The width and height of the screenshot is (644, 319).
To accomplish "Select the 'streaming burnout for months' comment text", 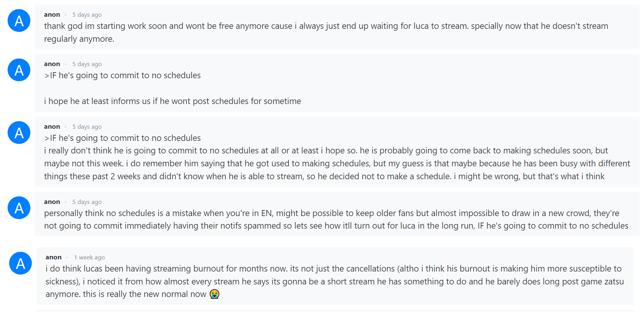I will pyautogui.click(x=335, y=281).
